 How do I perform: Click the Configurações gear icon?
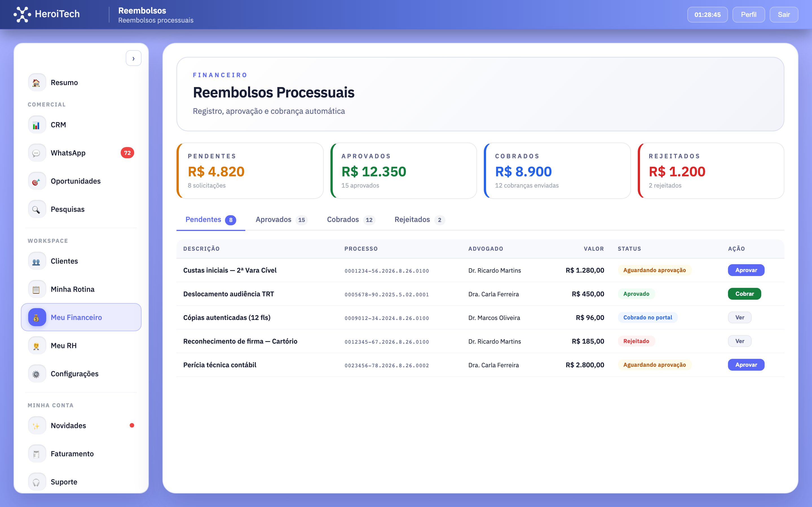tap(37, 374)
